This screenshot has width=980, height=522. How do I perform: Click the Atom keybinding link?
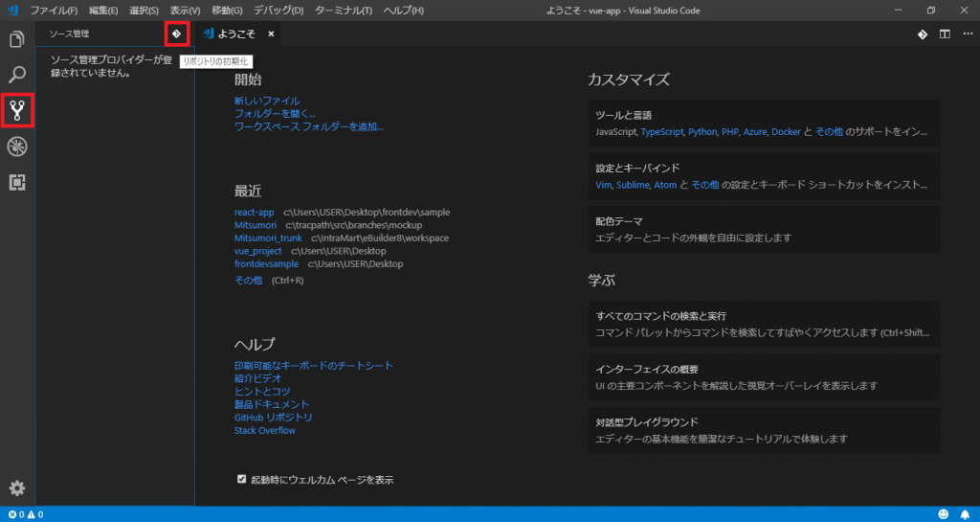coord(665,185)
